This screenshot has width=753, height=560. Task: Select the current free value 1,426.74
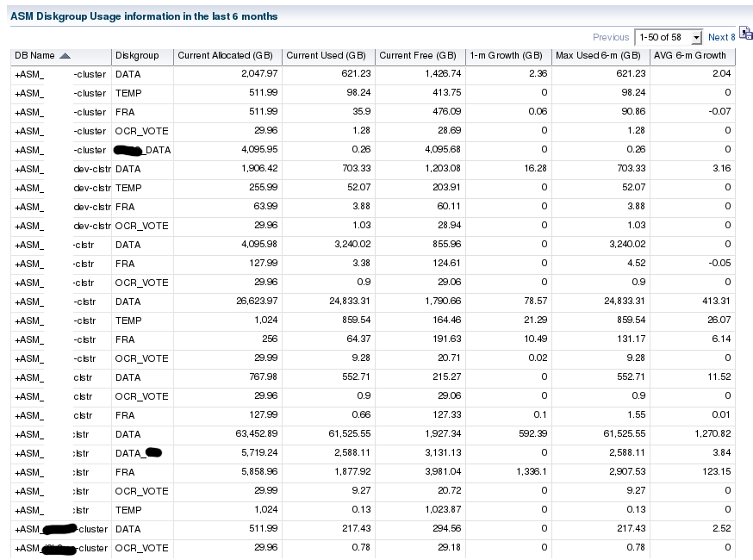point(443,73)
